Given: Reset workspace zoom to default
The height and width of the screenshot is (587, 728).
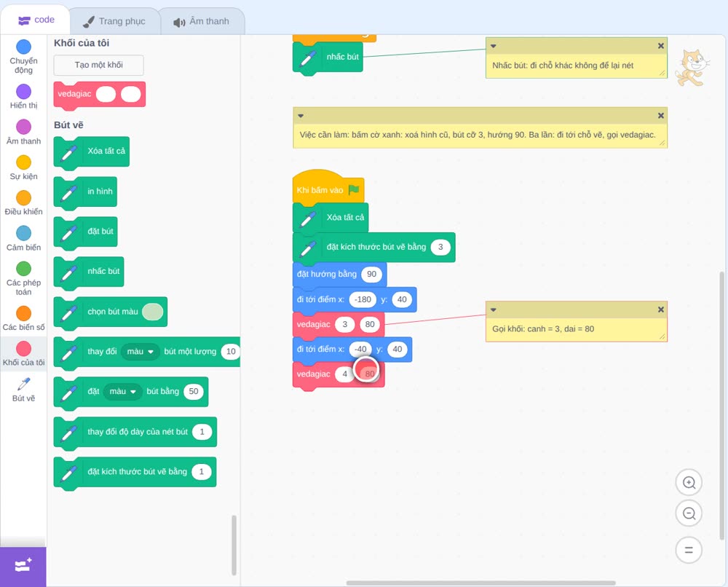Looking at the screenshot, I should pyautogui.click(x=689, y=551).
